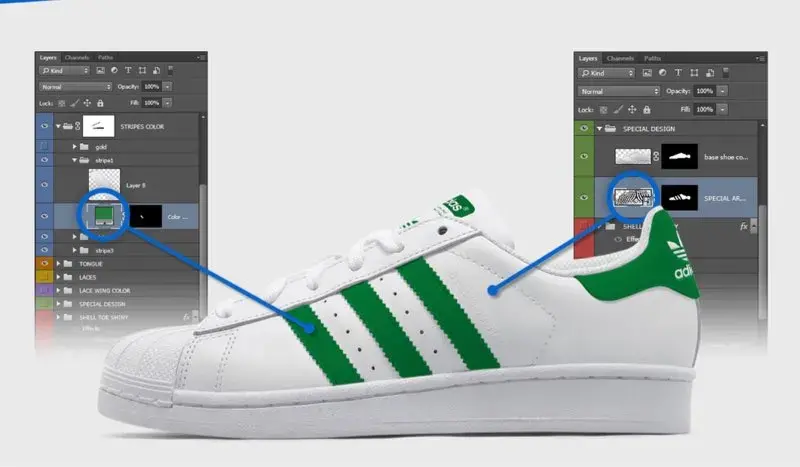Hide the base shoe layer in right panel
The width and height of the screenshot is (800, 467).
584,157
